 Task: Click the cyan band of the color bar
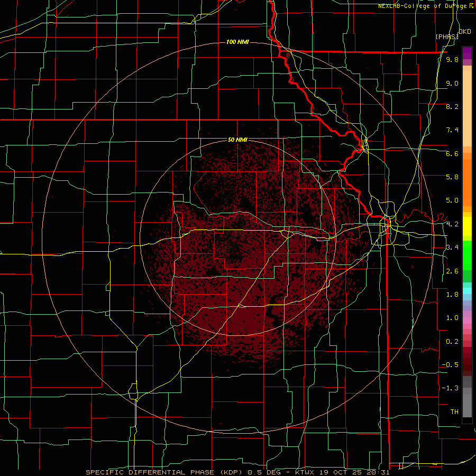[x=467, y=291]
